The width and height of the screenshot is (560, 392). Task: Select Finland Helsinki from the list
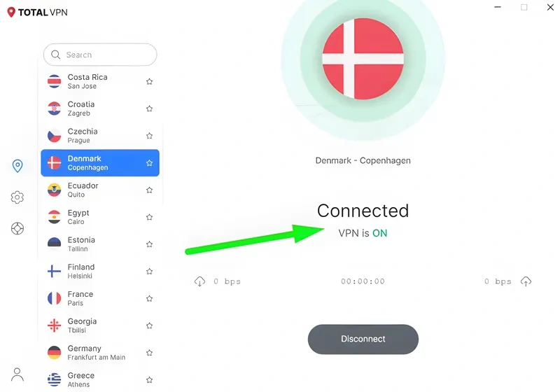coord(100,272)
